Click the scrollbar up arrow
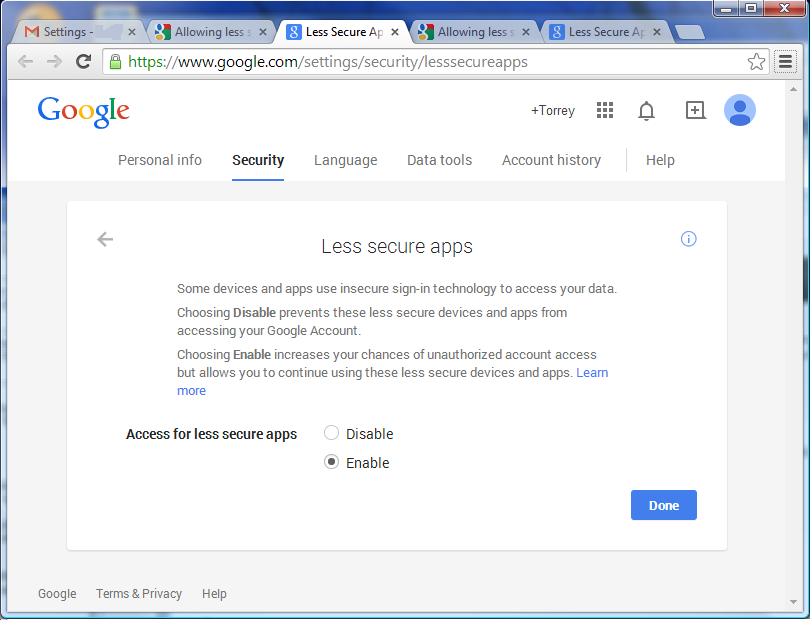The image size is (810, 620). click(793, 89)
